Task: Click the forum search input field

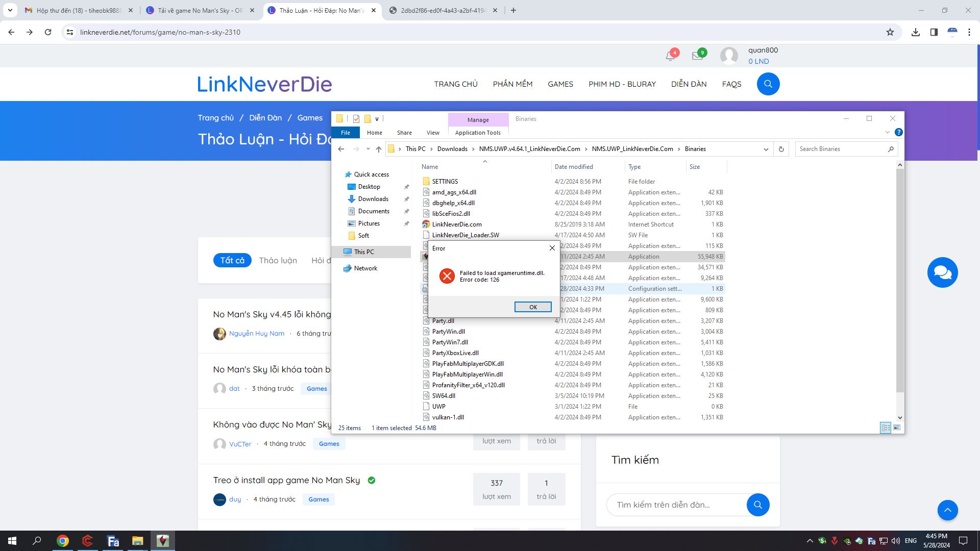Action: 679,505
